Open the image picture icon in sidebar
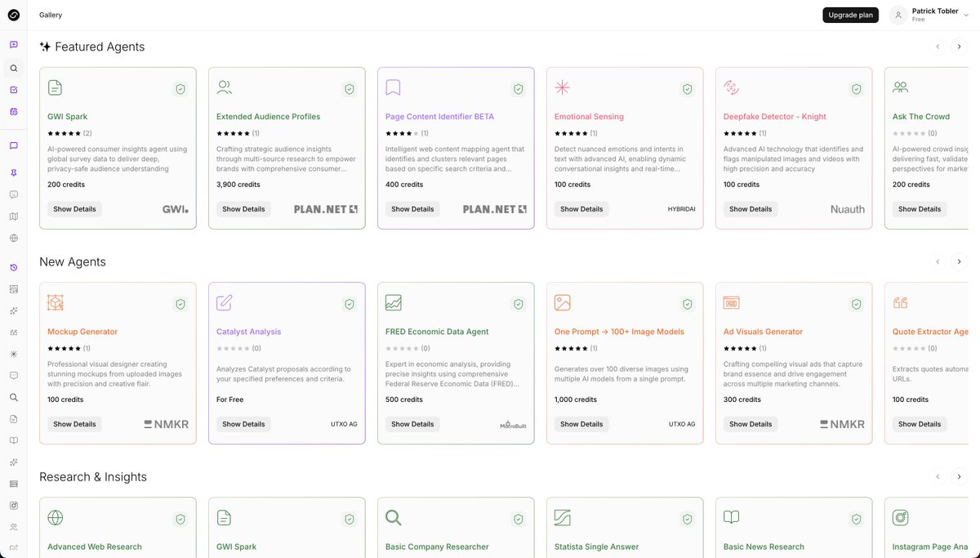 [x=13, y=289]
